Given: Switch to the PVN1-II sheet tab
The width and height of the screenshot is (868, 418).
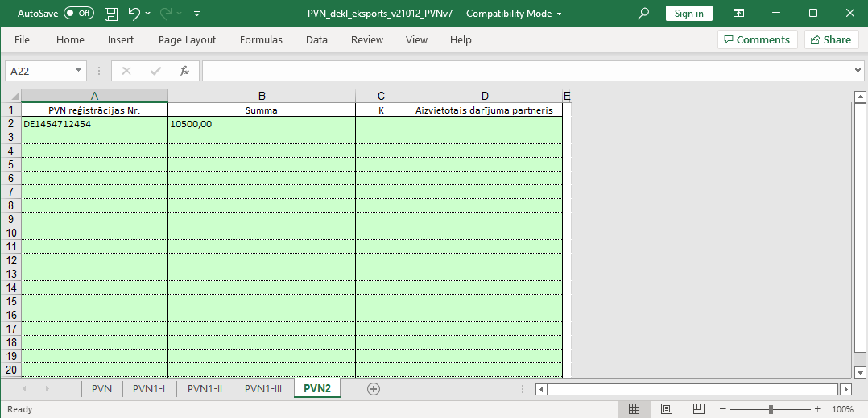Looking at the screenshot, I should coord(205,389).
